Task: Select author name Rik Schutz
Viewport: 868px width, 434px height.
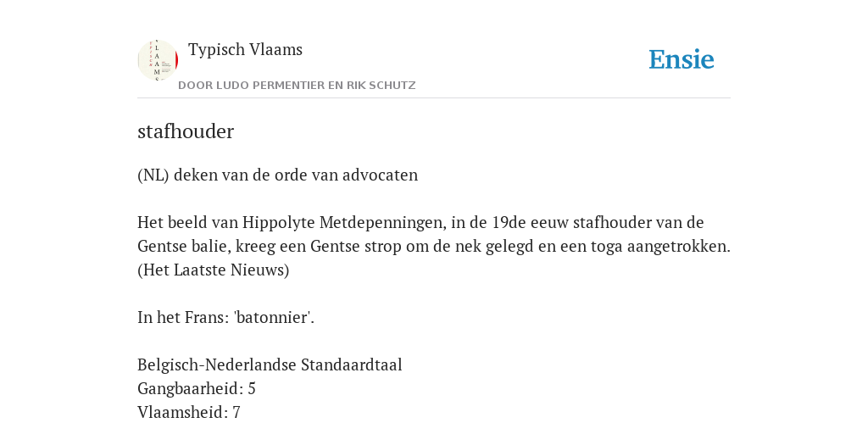Action: tap(381, 86)
